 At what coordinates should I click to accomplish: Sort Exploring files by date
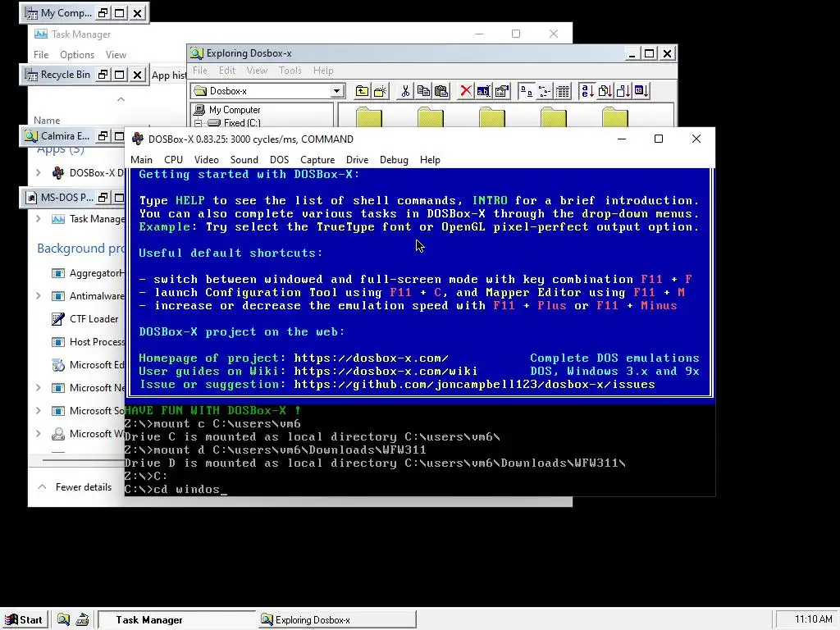point(641,91)
